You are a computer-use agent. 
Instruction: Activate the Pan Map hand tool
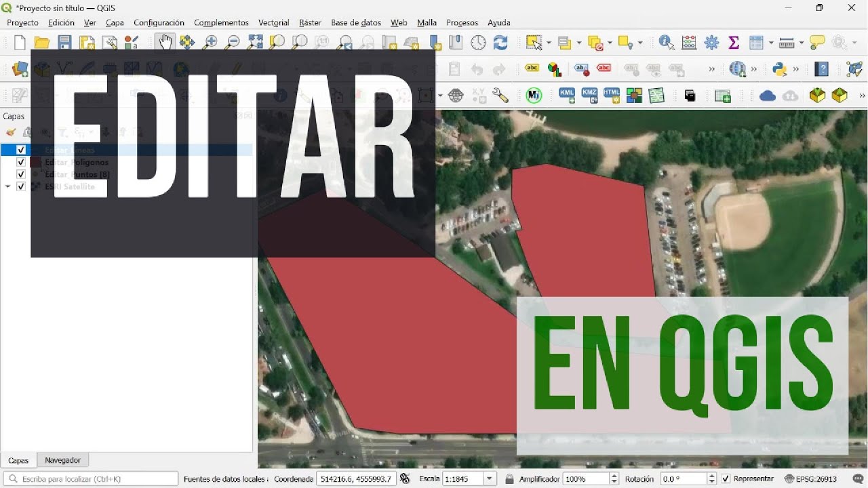click(x=165, y=42)
